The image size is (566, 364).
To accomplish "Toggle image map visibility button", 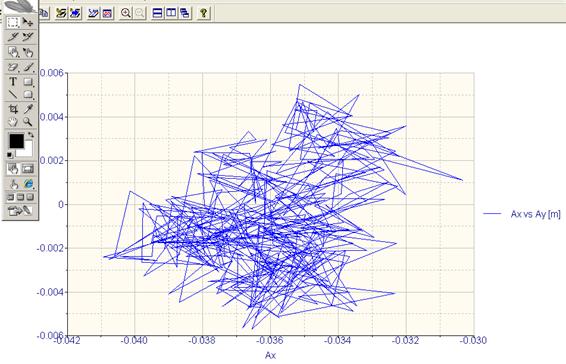I will click(x=13, y=169).
